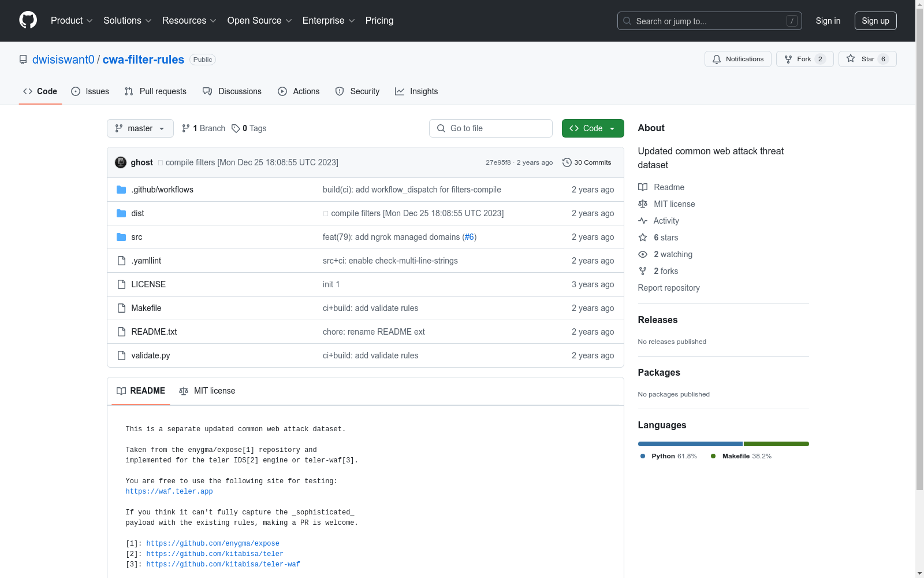The height and width of the screenshot is (578, 924).
Task: Expand the Solutions menu
Action: pyautogui.click(x=128, y=21)
